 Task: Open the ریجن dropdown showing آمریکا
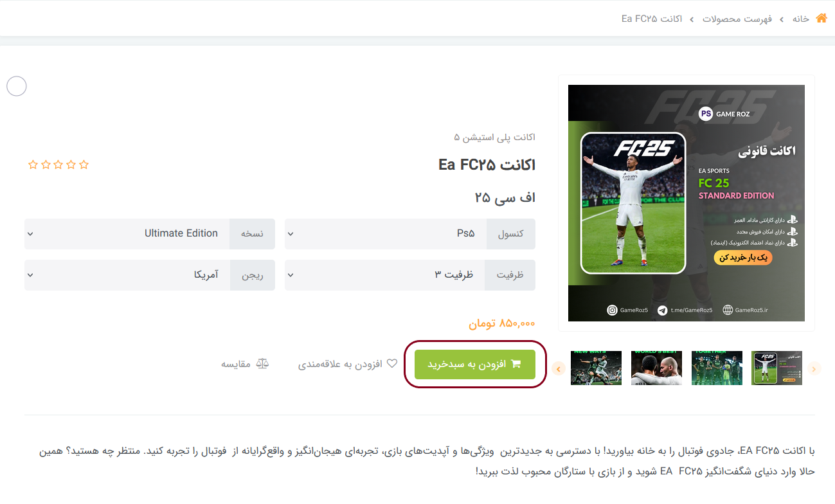tap(150, 275)
